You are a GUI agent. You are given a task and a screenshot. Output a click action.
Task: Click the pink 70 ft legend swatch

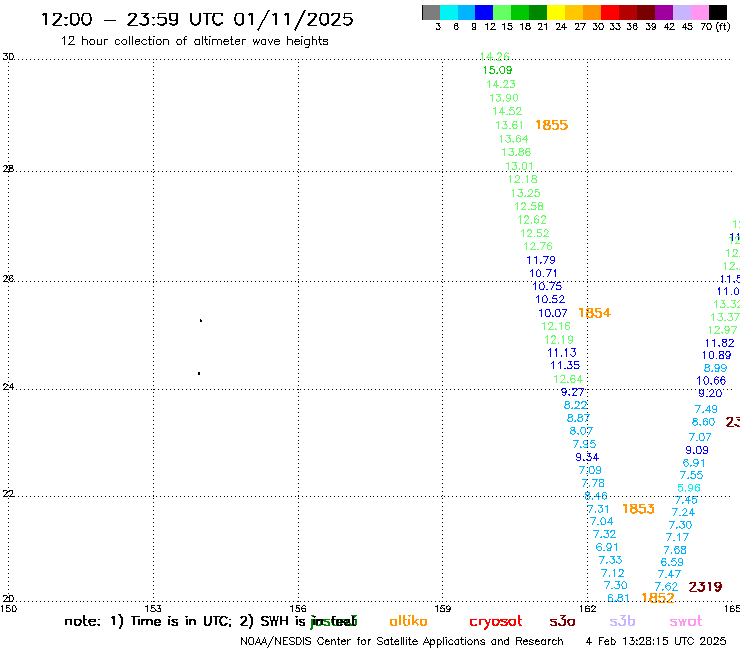tap(699, 12)
